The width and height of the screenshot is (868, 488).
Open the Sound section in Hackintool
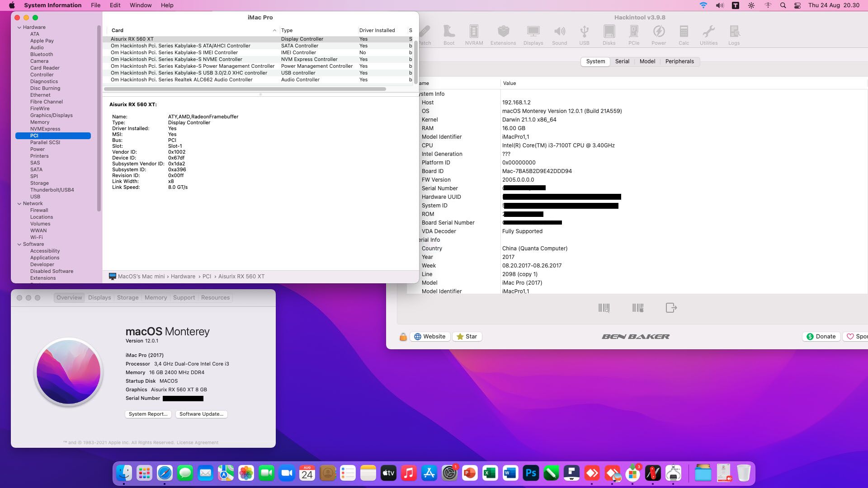(559, 35)
